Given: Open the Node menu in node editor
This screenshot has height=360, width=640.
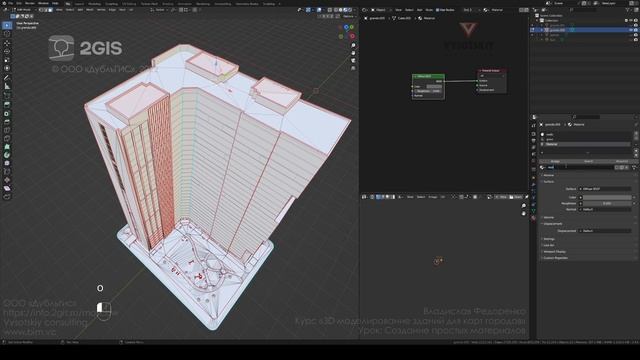Looking at the screenshot, I should pos(429,10).
